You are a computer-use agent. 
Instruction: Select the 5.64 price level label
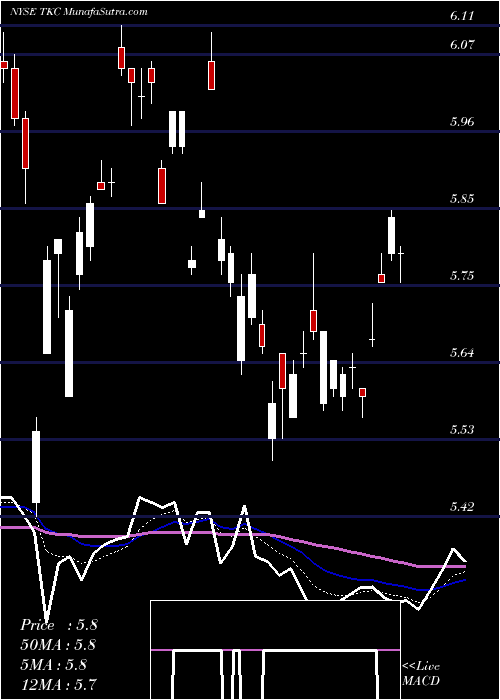(462, 352)
